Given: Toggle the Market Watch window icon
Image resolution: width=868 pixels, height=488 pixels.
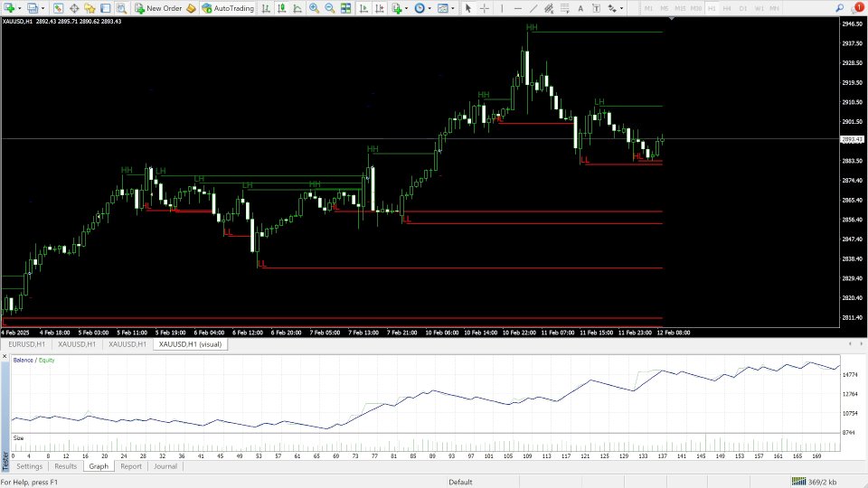Looking at the screenshot, I should 58,8.
